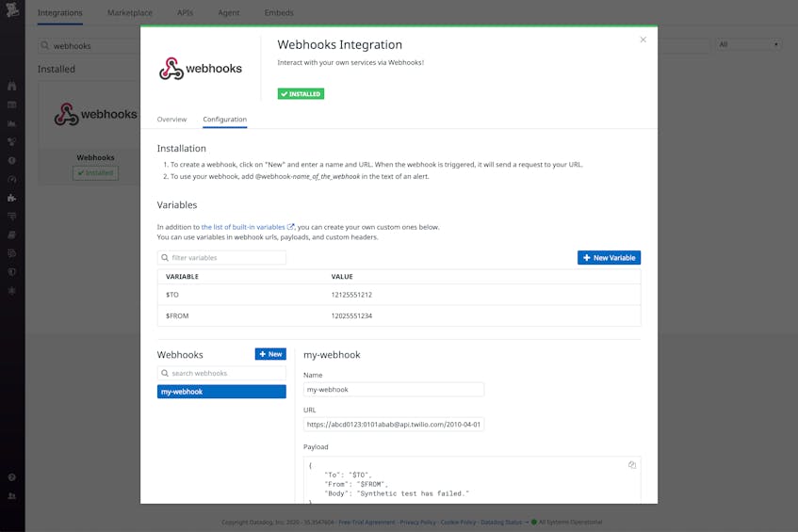Image resolution: width=798 pixels, height=532 pixels.
Task: Click the Installed label on Webhooks tile
Action: tap(96, 173)
